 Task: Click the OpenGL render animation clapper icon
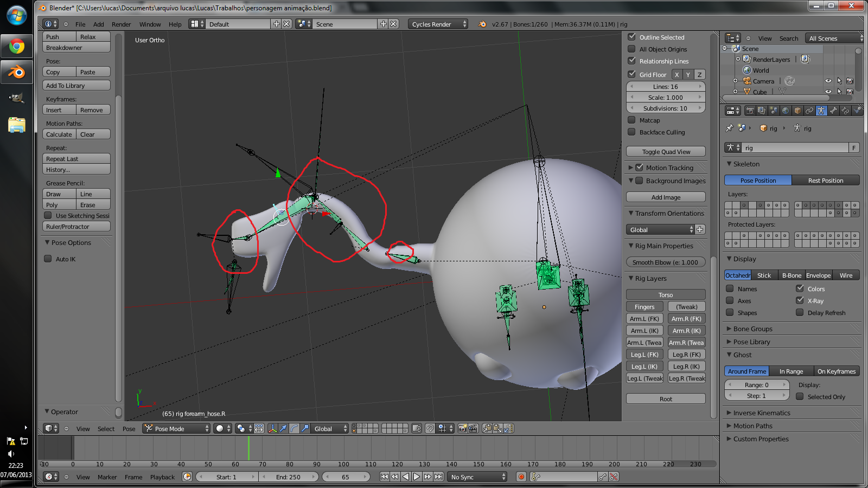click(473, 428)
